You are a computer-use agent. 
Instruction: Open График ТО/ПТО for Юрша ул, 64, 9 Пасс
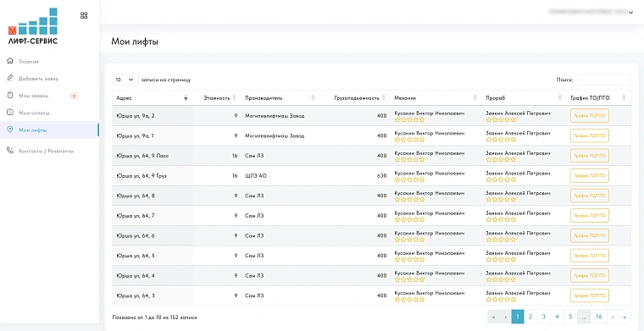click(x=590, y=156)
